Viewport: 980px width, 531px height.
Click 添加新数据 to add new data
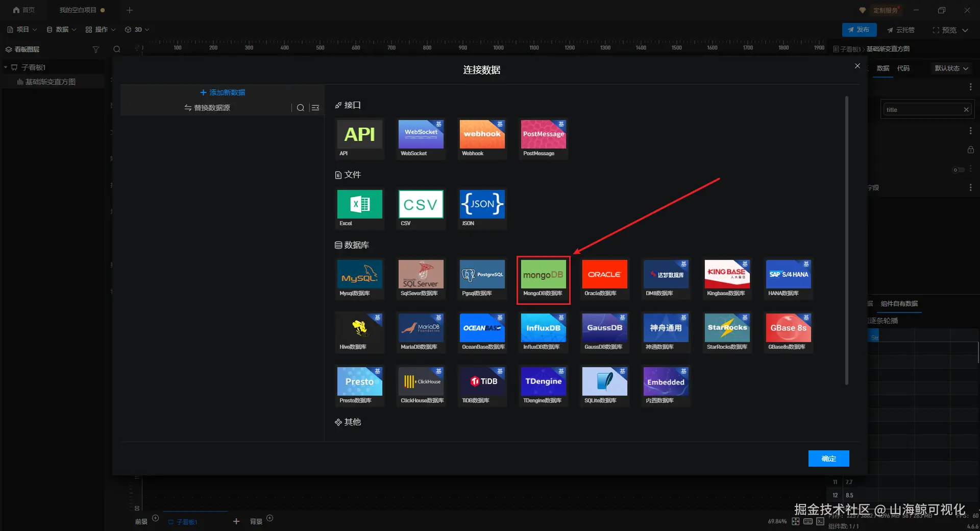[x=223, y=92]
